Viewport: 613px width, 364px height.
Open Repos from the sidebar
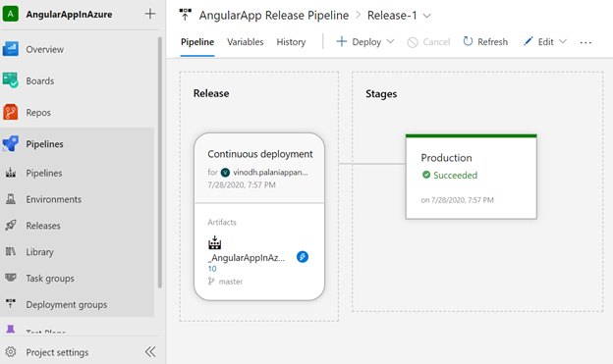click(38, 113)
